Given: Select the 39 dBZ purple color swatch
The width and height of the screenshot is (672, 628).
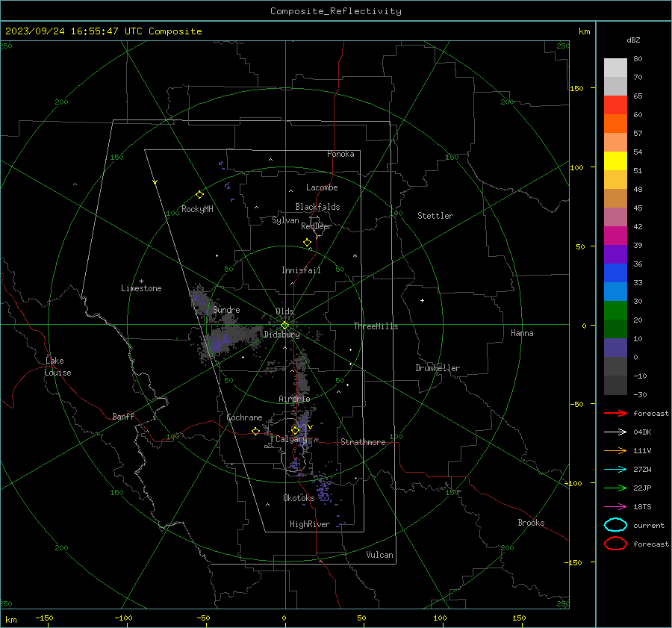Looking at the screenshot, I should click(x=615, y=254).
